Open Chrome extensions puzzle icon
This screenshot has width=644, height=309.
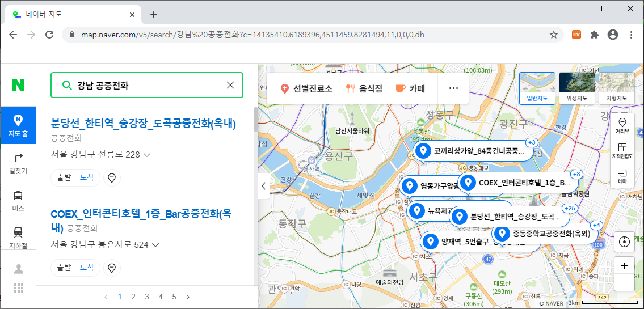point(594,35)
